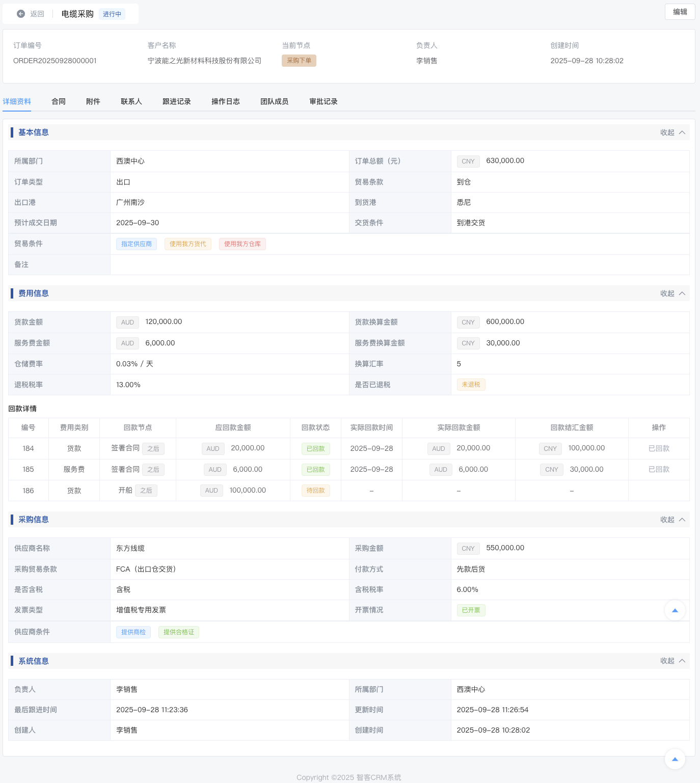Click the 待回款 status tag for row 186
700x783 pixels.
pos(315,491)
